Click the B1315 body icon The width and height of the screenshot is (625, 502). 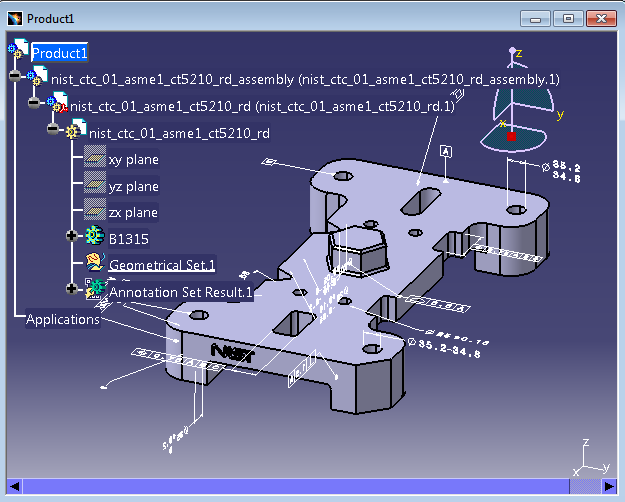[95, 235]
